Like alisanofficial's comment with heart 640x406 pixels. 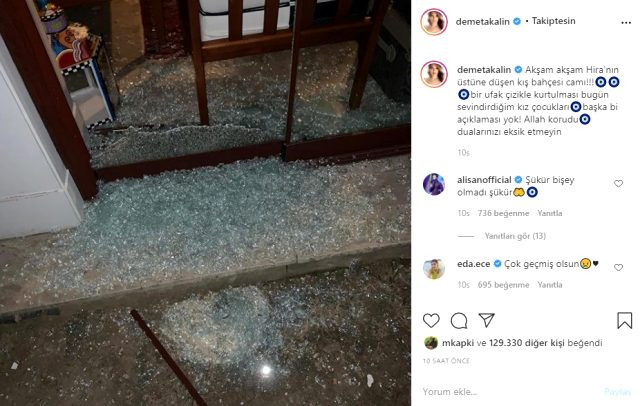[618, 184]
